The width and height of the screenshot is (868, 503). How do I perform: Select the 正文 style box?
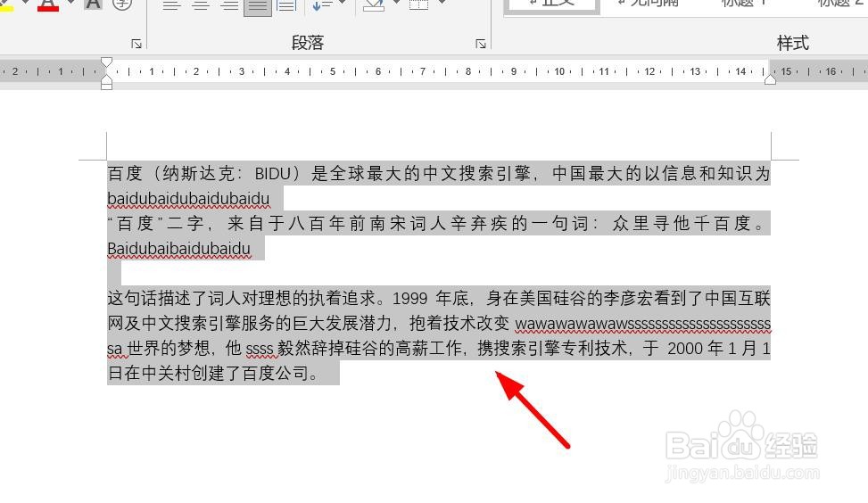(551, 5)
